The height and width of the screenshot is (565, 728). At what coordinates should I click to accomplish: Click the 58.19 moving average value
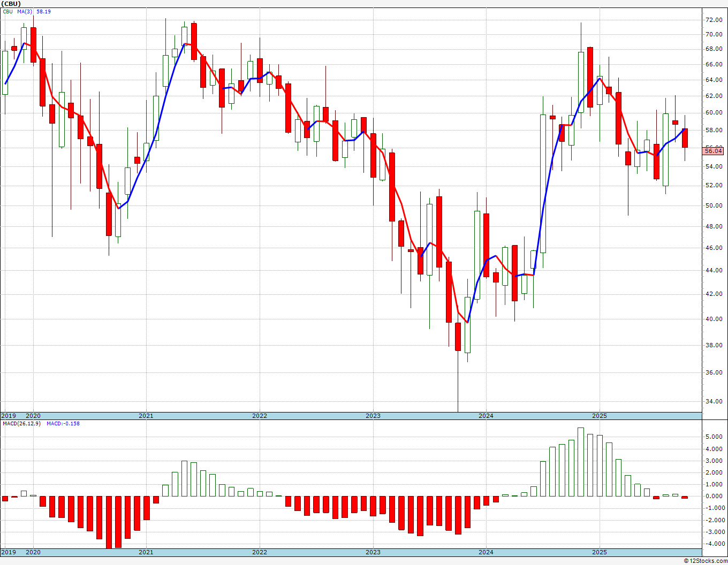[x=43, y=11]
